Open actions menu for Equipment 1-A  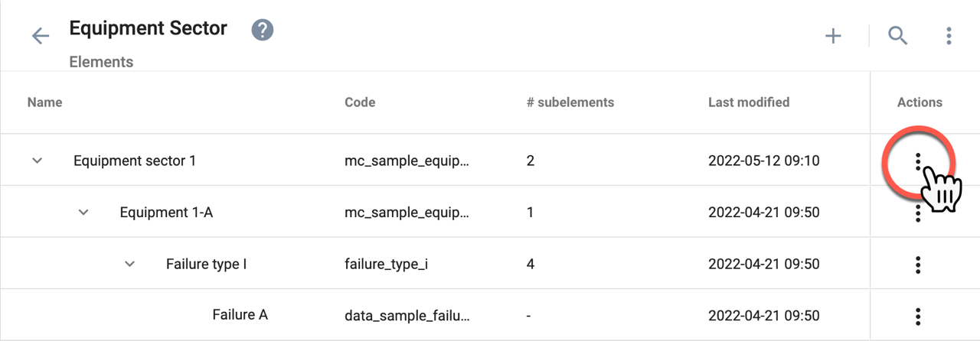point(918,213)
